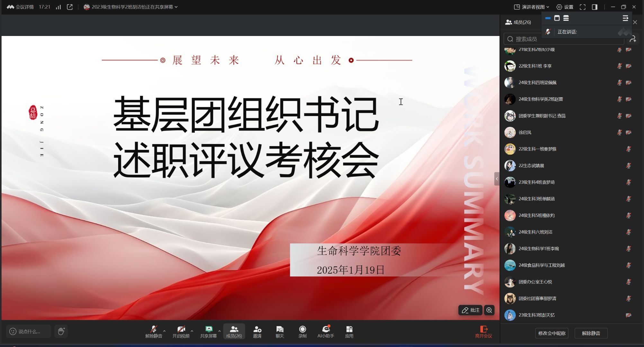Toggle the 成员(26) members panel button

tap(234, 331)
